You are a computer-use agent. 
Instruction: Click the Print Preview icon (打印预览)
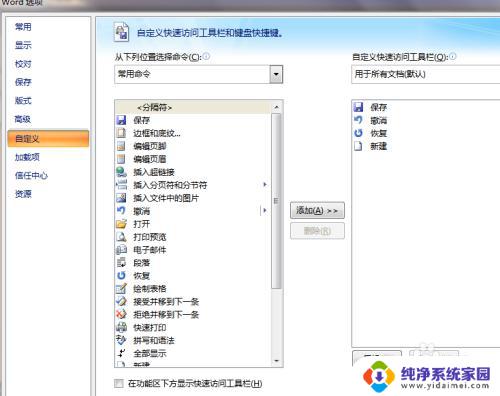click(x=121, y=237)
